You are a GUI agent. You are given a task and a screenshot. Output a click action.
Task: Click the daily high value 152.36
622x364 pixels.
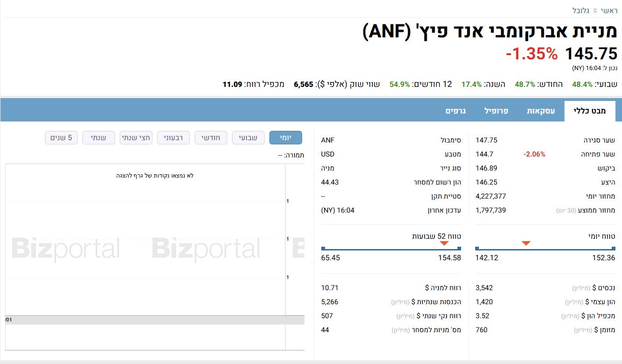[x=604, y=258]
